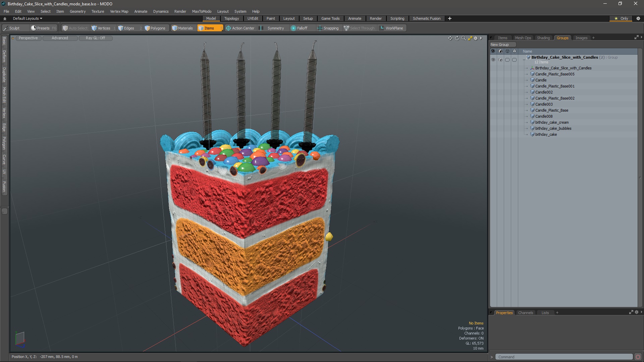The image size is (644, 362).
Task: Open the Advanced shading style dropdown
Action: pyautogui.click(x=60, y=38)
